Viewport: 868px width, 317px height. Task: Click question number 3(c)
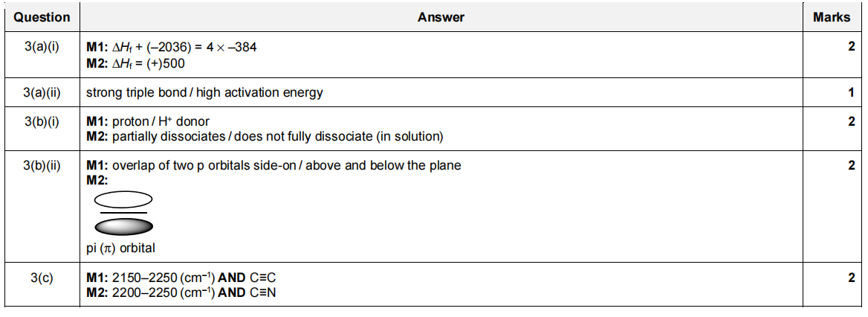tap(42, 278)
